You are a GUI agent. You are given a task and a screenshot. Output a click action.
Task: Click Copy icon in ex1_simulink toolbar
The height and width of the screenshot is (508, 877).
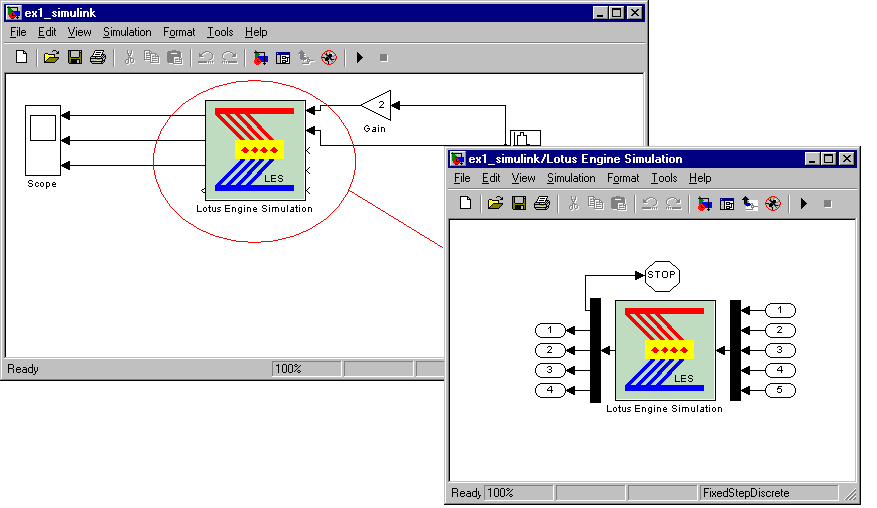pos(152,57)
